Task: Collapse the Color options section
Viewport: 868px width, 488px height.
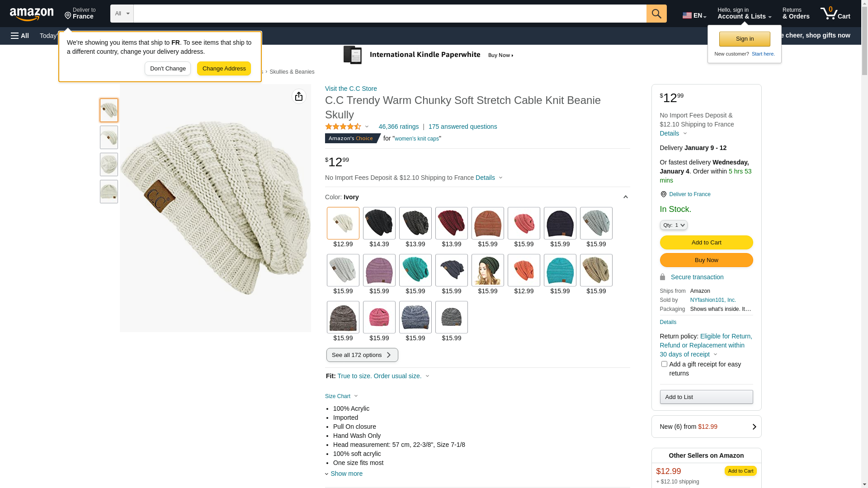Action: pyautogui.click(x=625, y=197)
